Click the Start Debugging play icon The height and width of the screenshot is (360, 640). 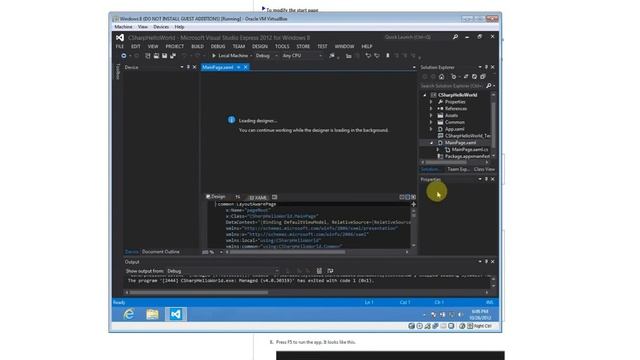213,56
